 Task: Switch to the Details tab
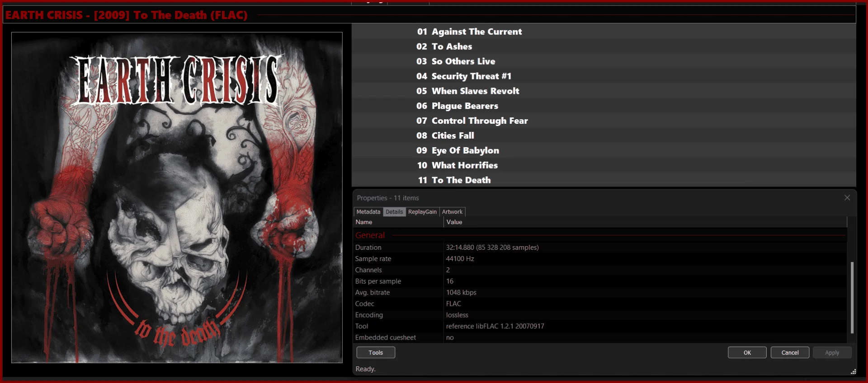pos(394,212)
